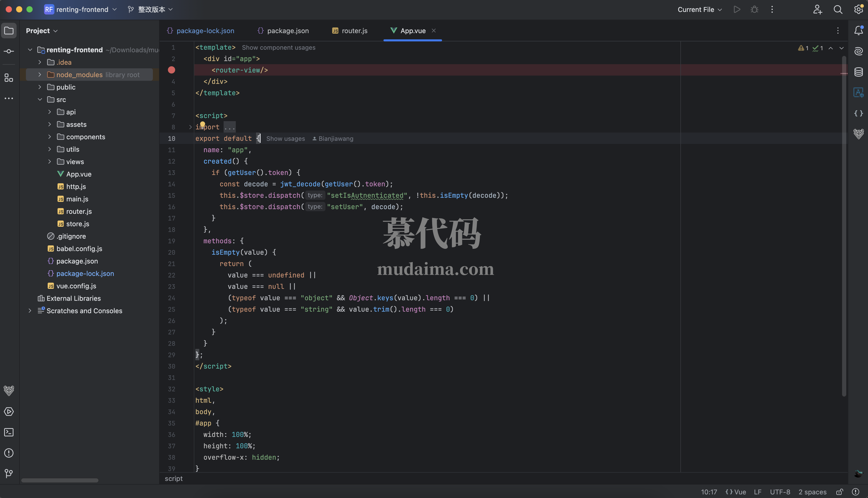Screen dimensions: 868x498
Task: Open the Git tool window icon
Action: pos(9,473)
